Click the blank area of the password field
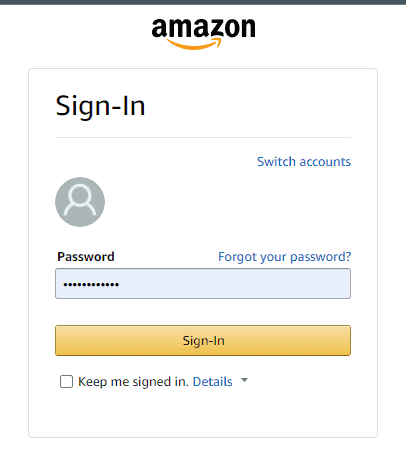406x458 pixels. pyautogui.click(x=233, y=284)
